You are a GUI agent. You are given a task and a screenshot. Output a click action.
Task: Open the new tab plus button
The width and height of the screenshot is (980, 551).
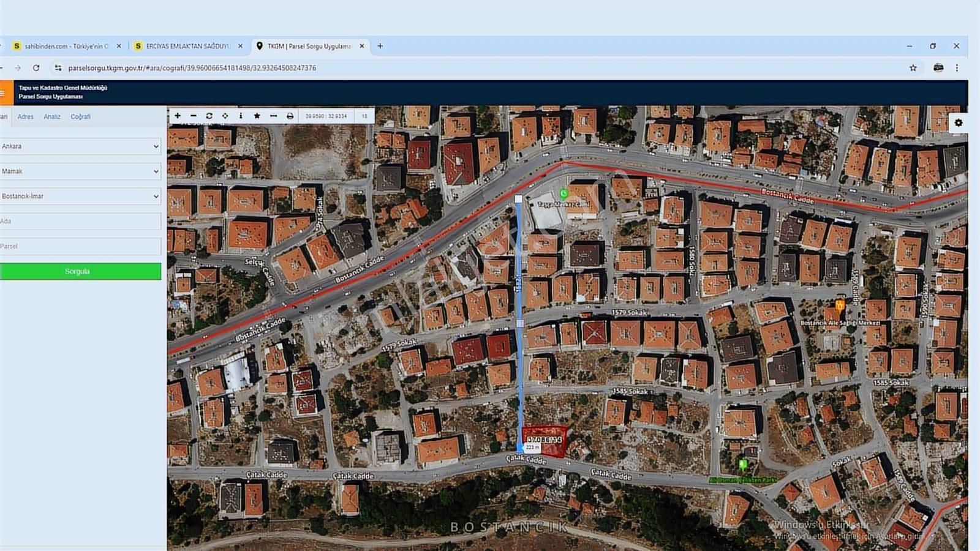(380, 46)
